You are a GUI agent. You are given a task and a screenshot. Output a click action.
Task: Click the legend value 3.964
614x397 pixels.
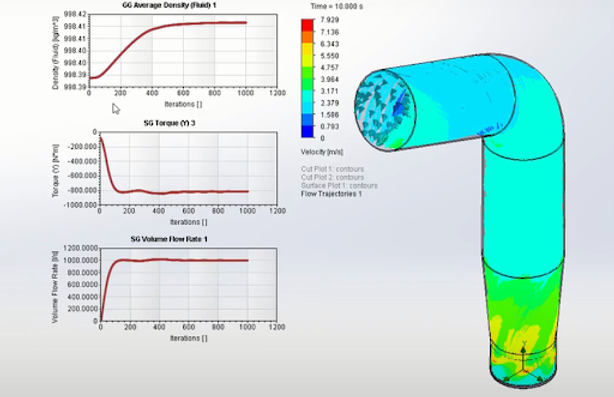[329, 79]
